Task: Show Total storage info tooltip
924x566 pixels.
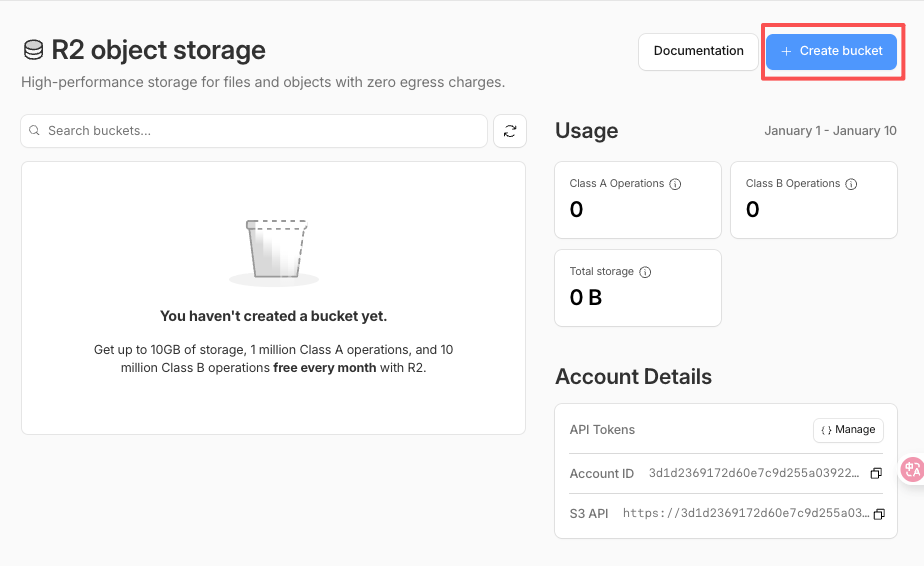Action: pyautogui.click(x=645, y=272)
